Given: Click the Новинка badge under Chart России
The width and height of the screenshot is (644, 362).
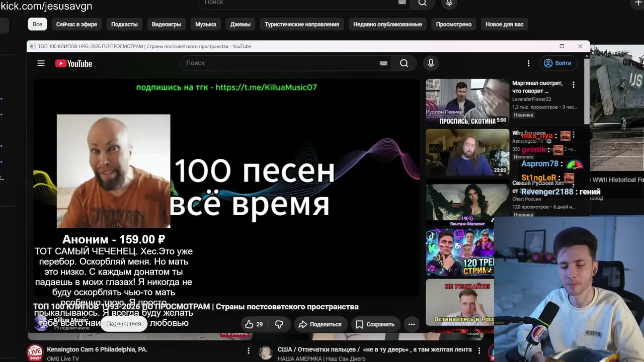Looking at the screenshot, I should click(x=523, y=215).
